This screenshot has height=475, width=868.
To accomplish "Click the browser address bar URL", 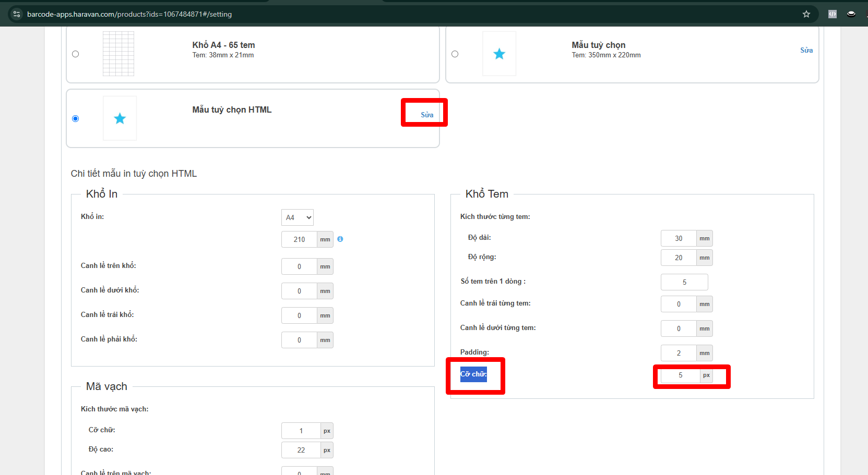I will 129,14.
